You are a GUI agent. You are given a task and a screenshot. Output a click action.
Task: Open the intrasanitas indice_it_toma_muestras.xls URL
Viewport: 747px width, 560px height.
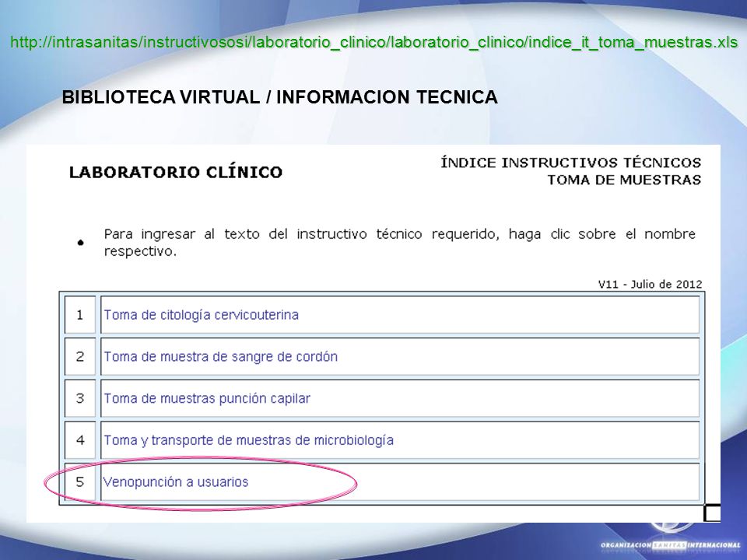pos(374,43)
